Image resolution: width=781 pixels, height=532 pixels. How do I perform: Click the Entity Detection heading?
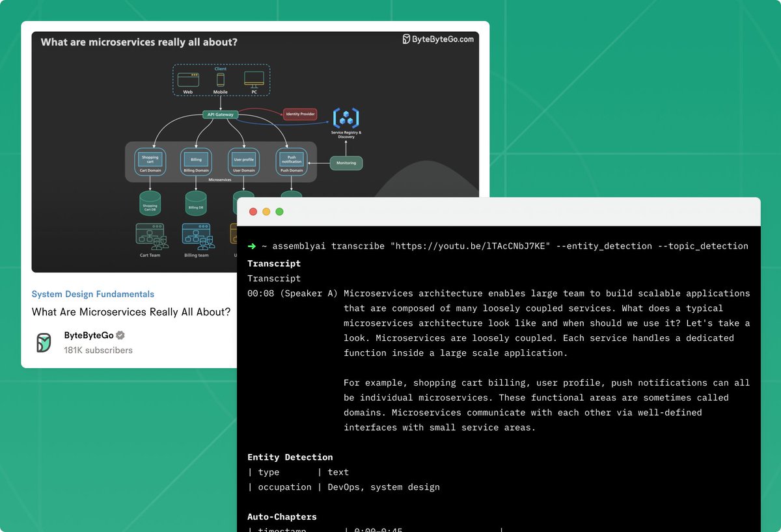click(290, 457)
